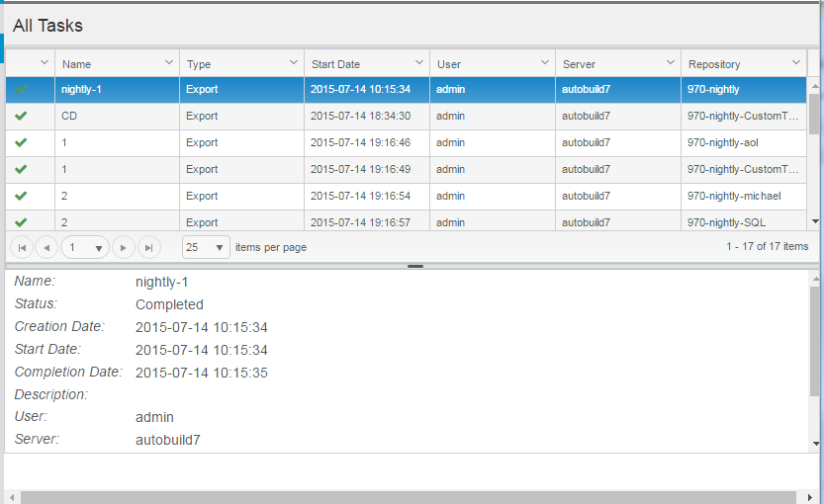Screen dimensions: 824x504
Task: Sort by Name column header
Action: [77, 64]
